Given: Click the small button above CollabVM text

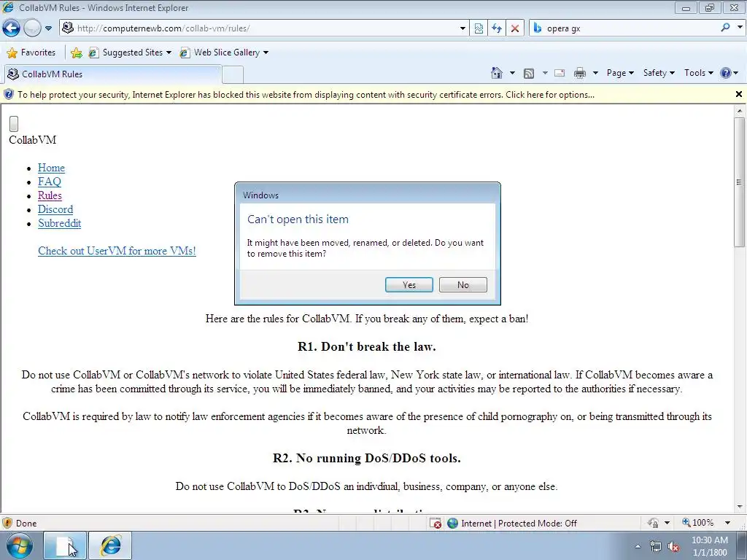Looking at the screenshot, I should coord(14,124).
